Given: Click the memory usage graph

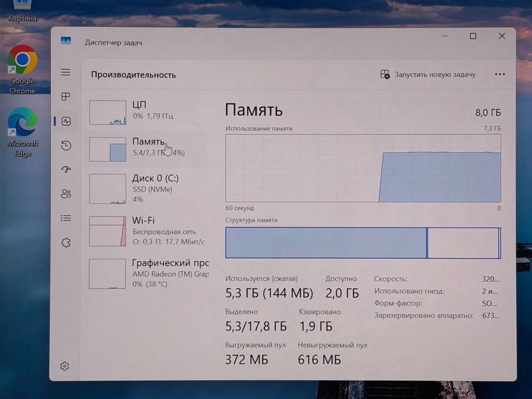Looking at the screenshot, I should coord(363,168).
